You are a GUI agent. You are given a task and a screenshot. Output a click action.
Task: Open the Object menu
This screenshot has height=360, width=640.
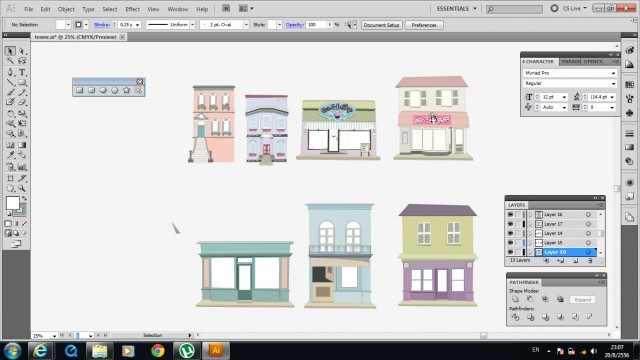click(x=66, y=9)
